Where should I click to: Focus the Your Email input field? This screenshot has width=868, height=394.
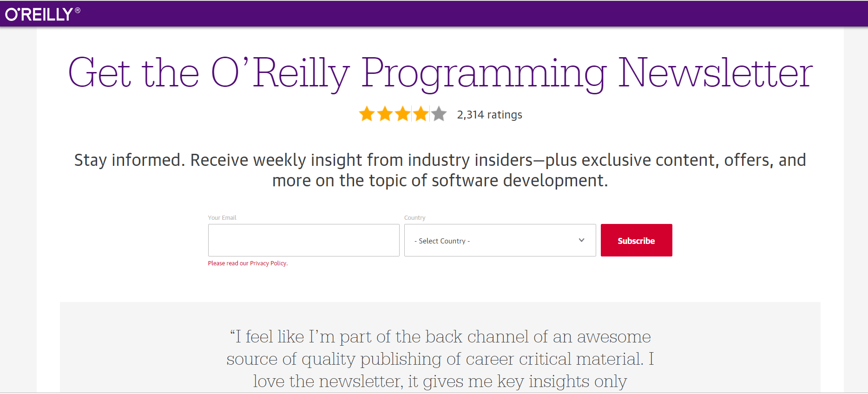303,240
